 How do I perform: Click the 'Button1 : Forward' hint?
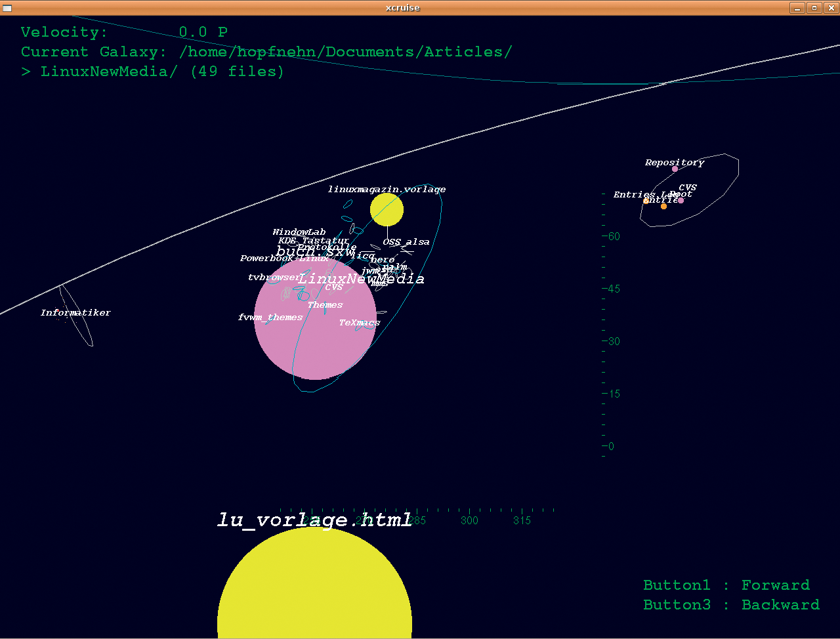[x=726, y=585]
